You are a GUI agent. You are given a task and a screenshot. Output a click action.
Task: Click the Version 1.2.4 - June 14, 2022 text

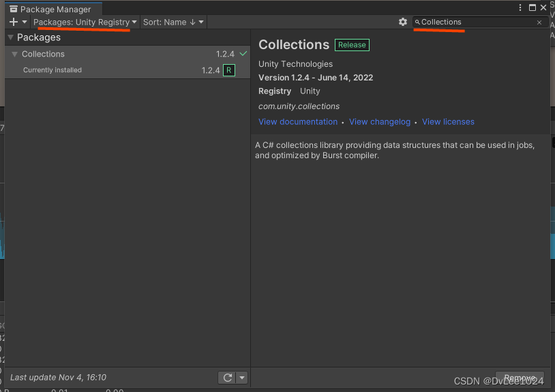pos(316,78)
